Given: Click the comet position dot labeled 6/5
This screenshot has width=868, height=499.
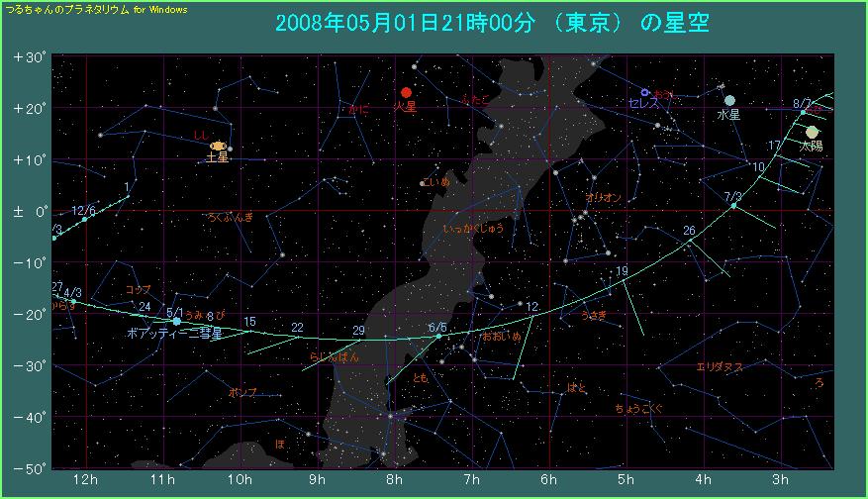Looking at the screenshot, I should 439,337.
